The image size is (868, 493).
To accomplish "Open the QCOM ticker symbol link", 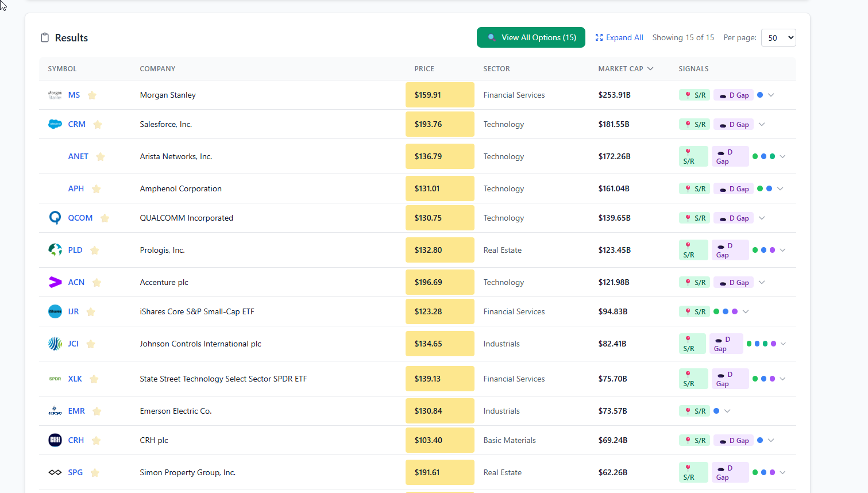I will [x=80, y=218].
